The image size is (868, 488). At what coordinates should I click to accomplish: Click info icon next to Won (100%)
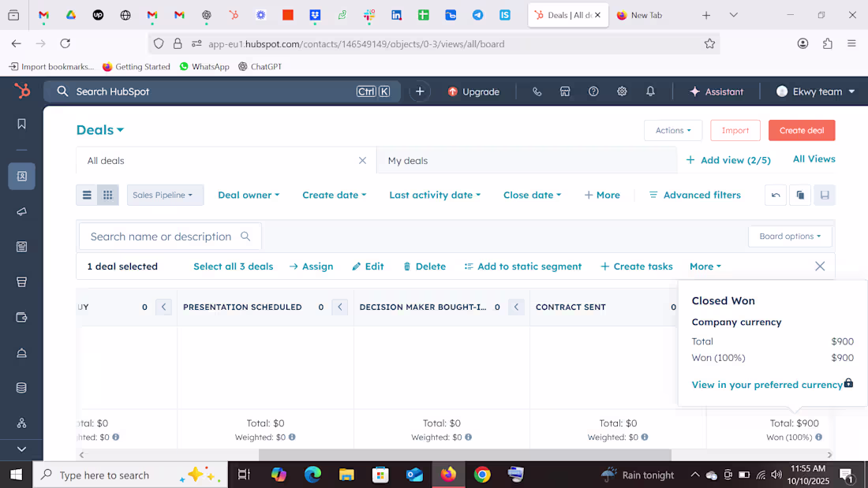[x=819, y=437]
